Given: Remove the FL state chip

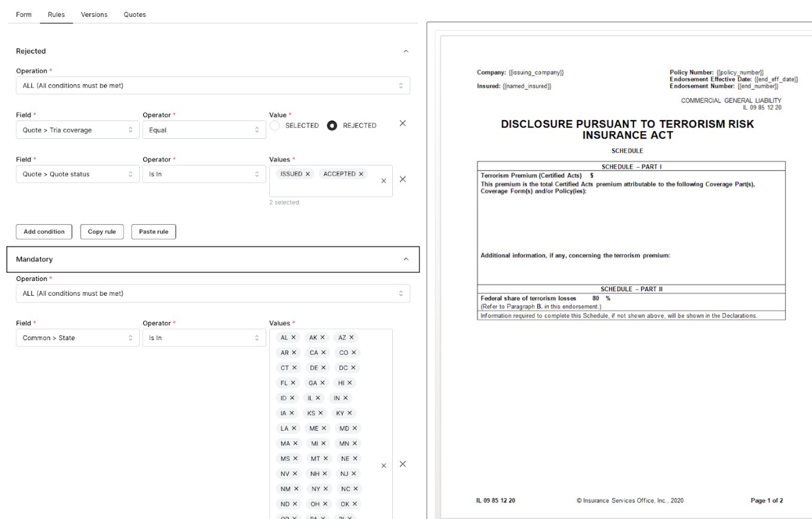Looking at the screenshot, I should [x=293, y=382].
